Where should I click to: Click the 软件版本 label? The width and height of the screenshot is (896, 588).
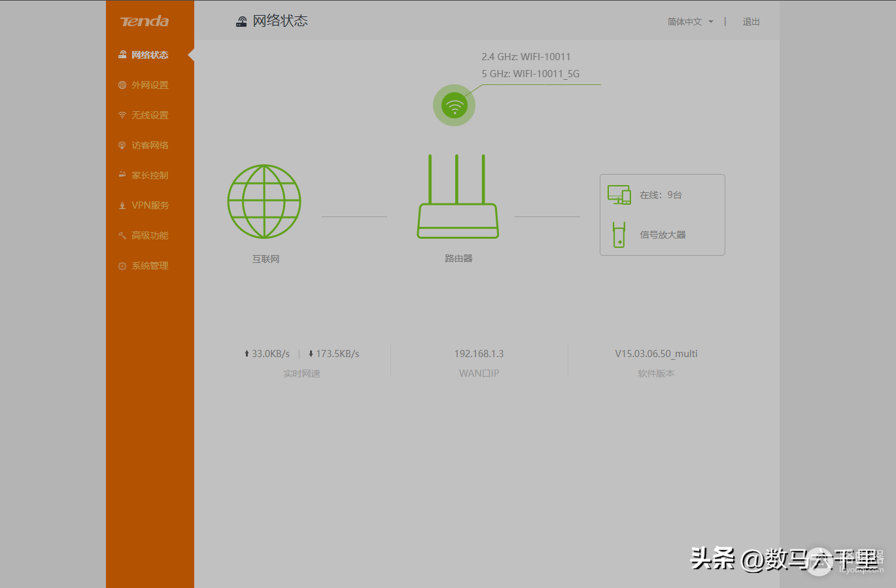point(656,373)
